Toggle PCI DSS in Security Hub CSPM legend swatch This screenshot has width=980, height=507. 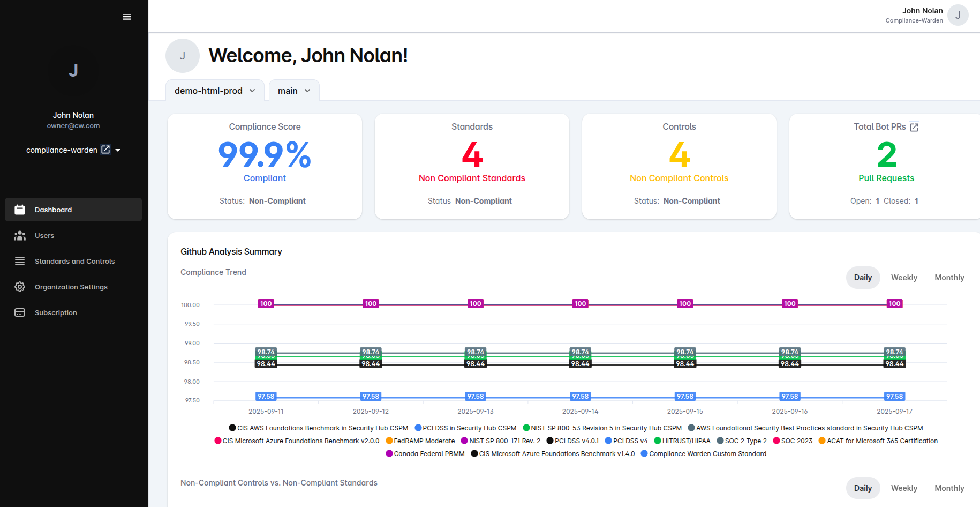click(x=418, y=428)
